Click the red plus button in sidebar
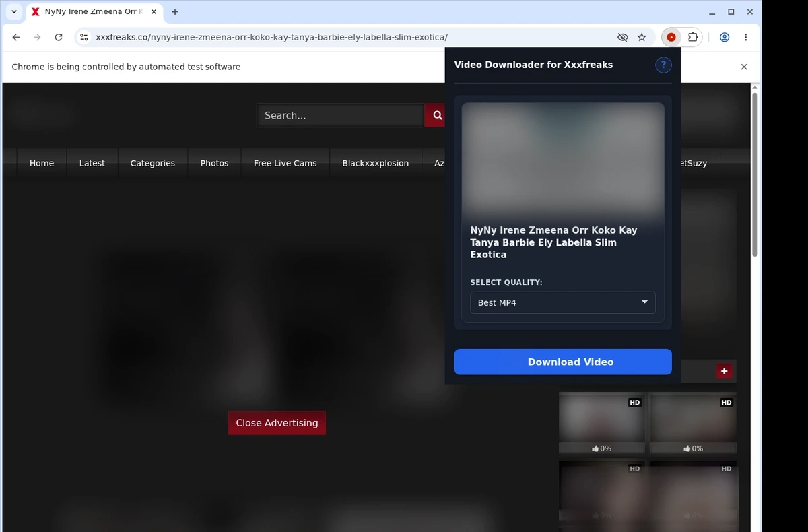The width and height of the screenshot is (808, 532). pos(725,371)
